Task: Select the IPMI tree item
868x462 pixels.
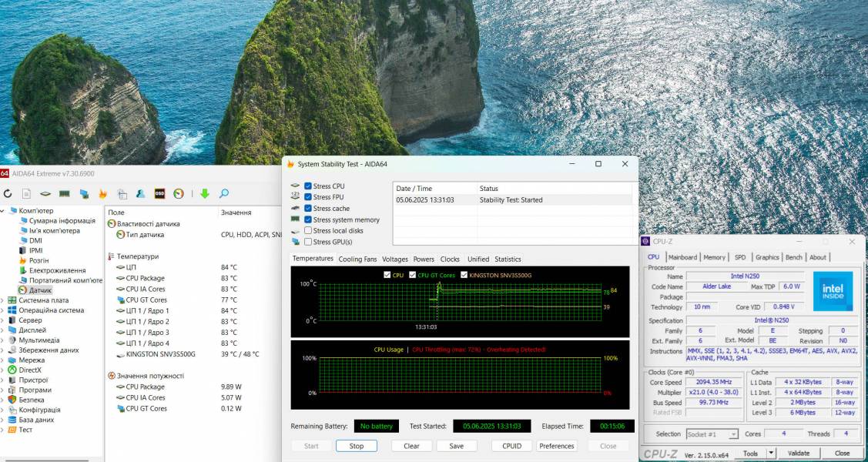Action: tap(36, 251)
